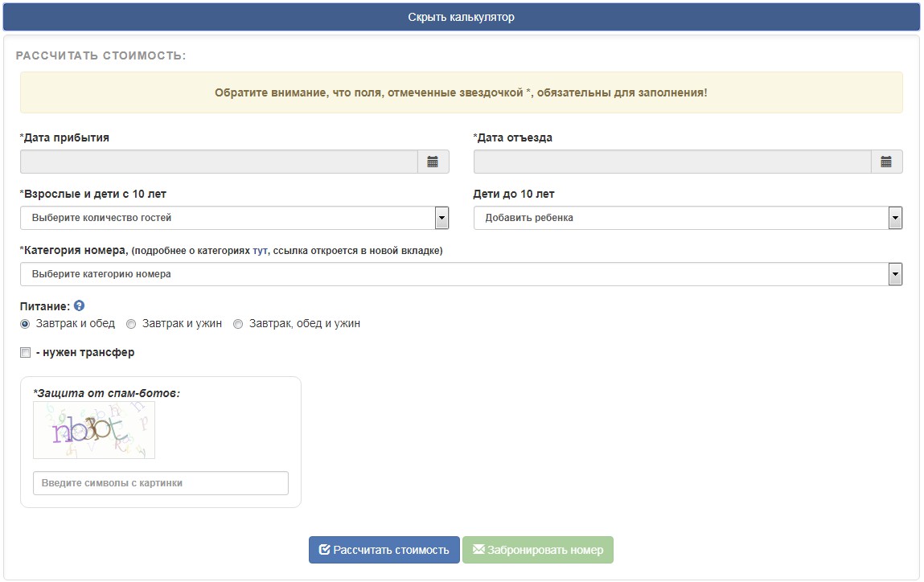The width and height of the screenshot is (924, 582).
Task: Click the Забронировать номер button
Action: point(538,550)
